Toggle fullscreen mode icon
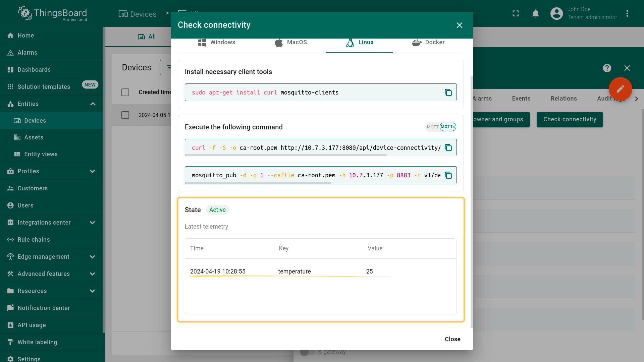 click(x=516, y=13)
